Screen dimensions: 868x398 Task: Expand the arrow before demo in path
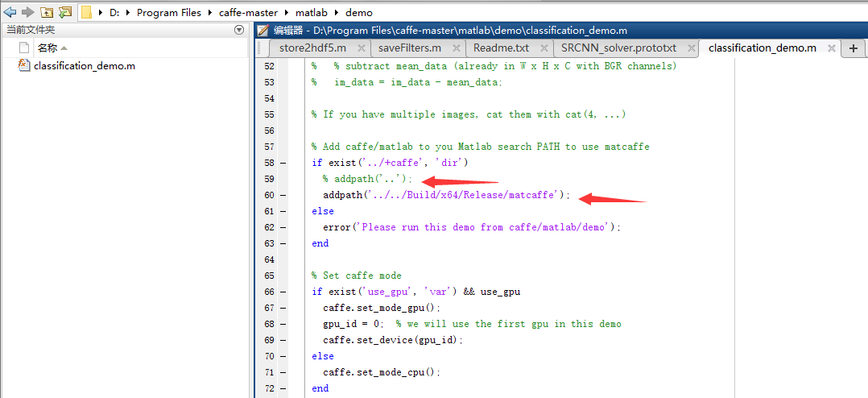(337, 12)
